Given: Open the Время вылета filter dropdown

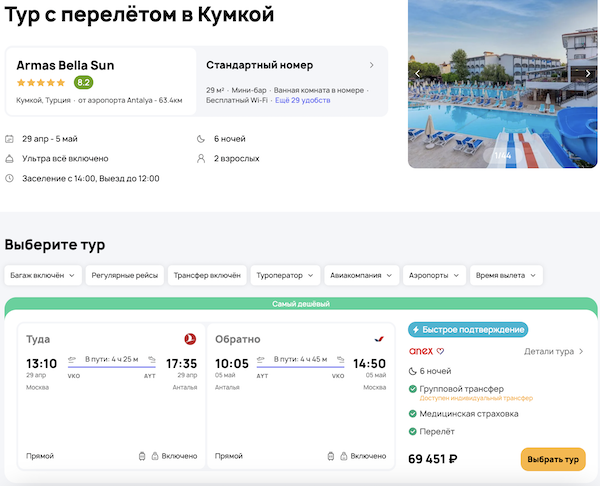Looking at the screenshot, I should tap(506, 275).
